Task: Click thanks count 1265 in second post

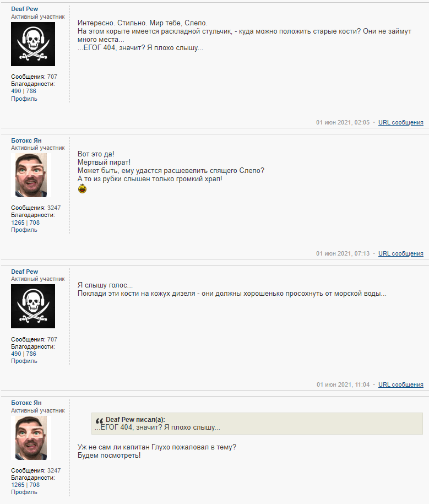Action: click(18, 223)
